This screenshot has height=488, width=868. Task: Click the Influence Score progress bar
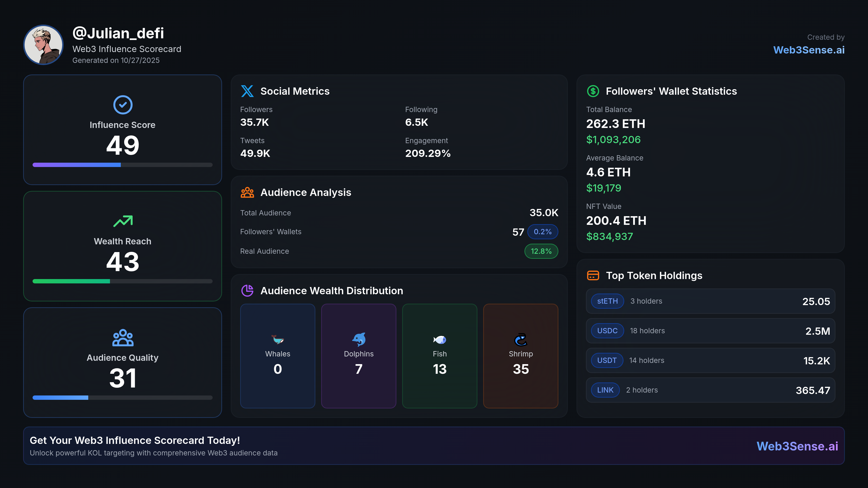pos(122,165)
